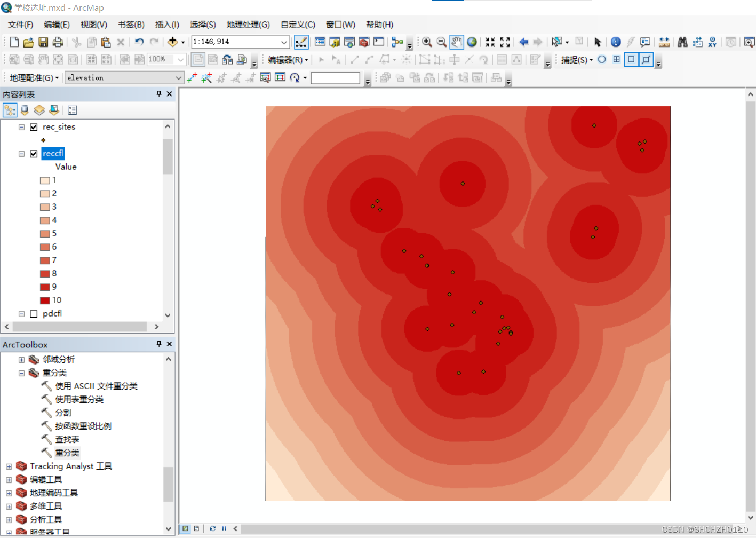This screenshot has width=756, height=538.
Task: Open the Find binoculars tool
Action: pyautogui.click(x=682, y=42)
